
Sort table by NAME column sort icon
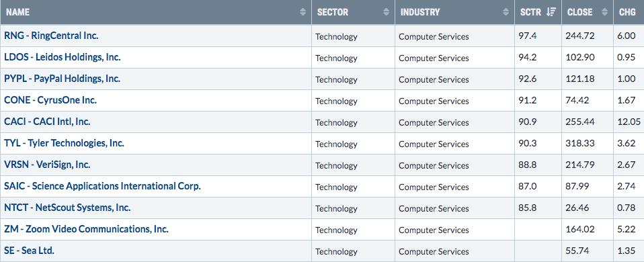click(303, 12)
